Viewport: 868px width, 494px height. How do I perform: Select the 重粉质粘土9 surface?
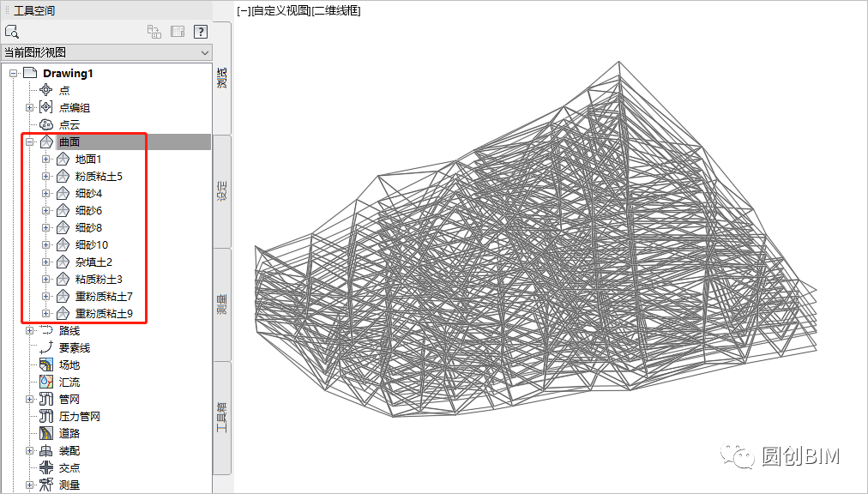pos(104,314)
